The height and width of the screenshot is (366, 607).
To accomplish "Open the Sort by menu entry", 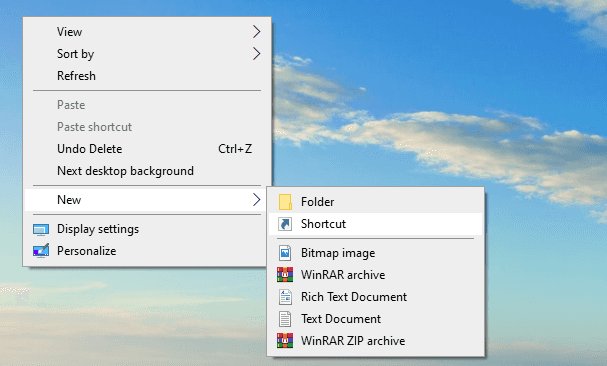I will [x=147, y=54].
